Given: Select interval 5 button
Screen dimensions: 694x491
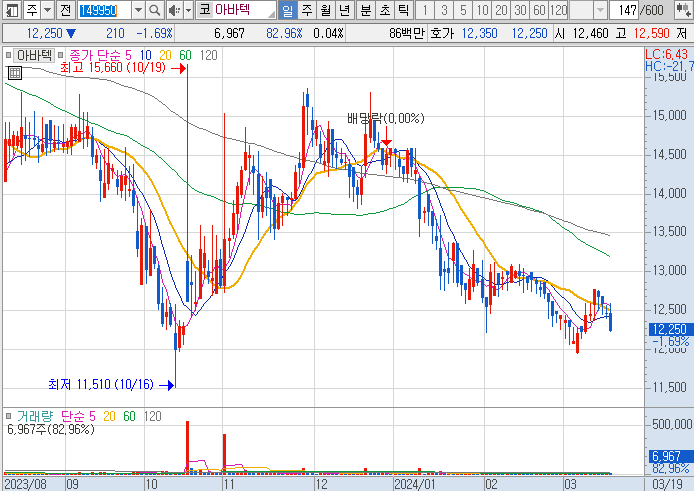Looking at the screenshot, I should [463, 10].
